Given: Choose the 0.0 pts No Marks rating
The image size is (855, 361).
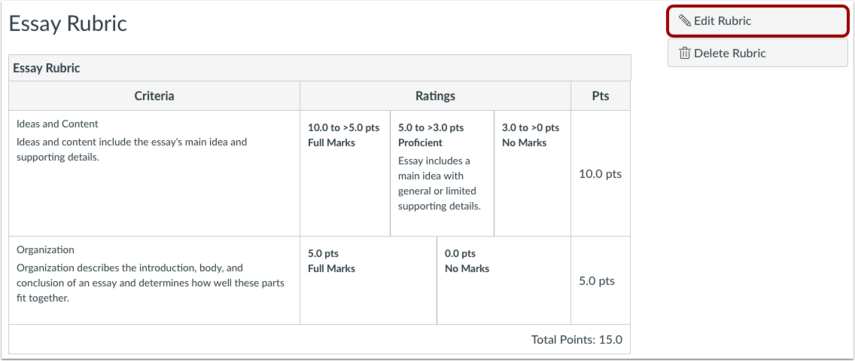Looking at the screenshot, I should (504, 280).
